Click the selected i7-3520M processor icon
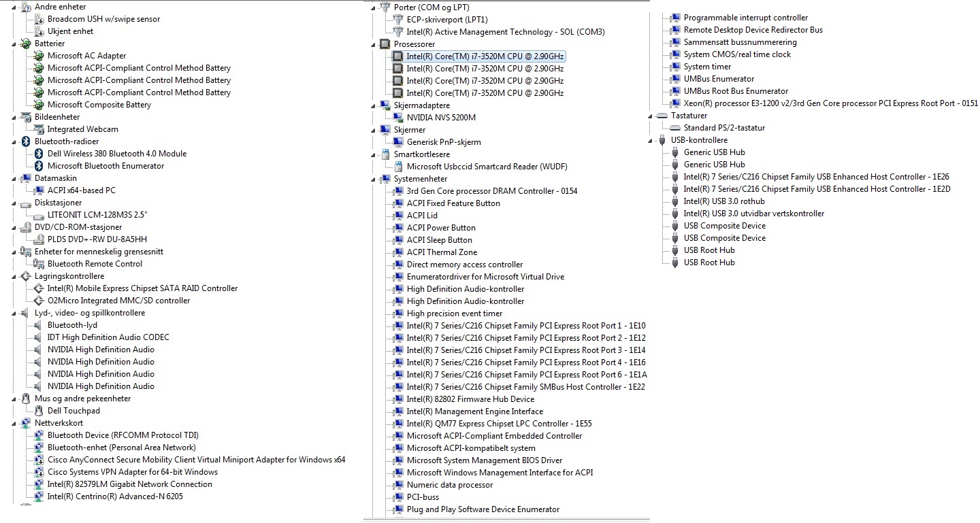 (398, 56)
